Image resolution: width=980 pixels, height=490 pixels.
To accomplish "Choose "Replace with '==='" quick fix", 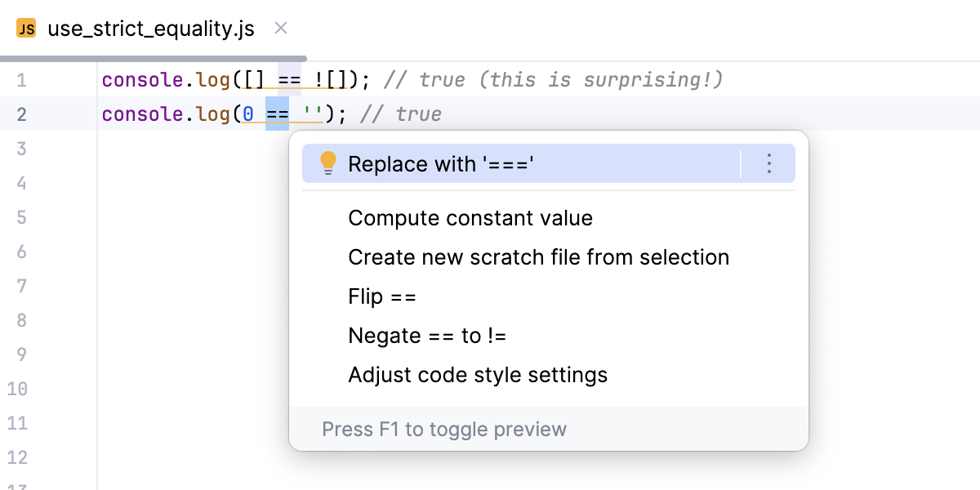I will [x=441, y=164].
